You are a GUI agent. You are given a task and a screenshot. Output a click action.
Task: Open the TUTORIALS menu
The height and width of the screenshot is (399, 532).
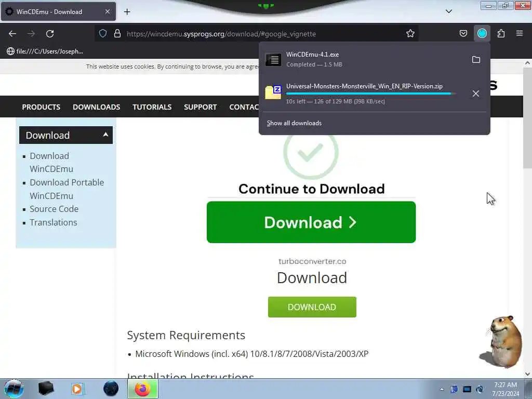click(152, 107)
